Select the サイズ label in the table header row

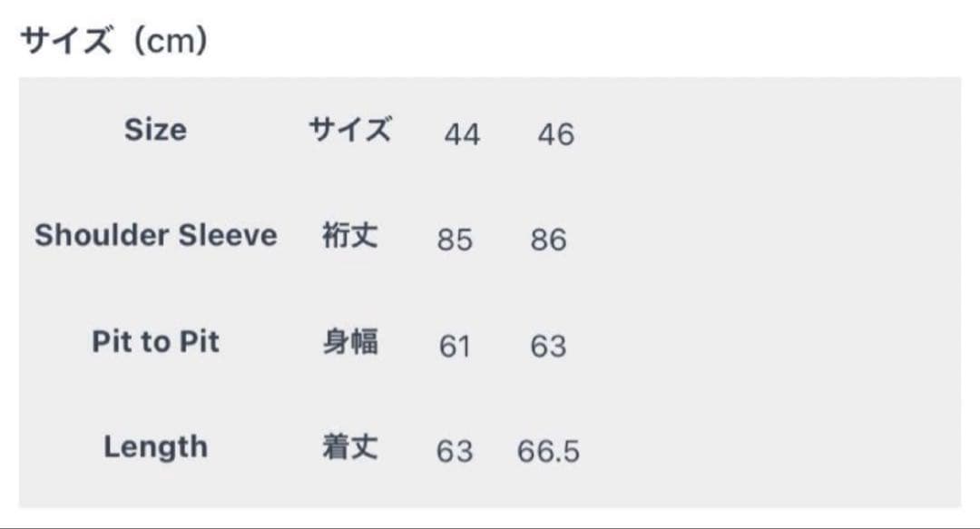tap(350, 130)
